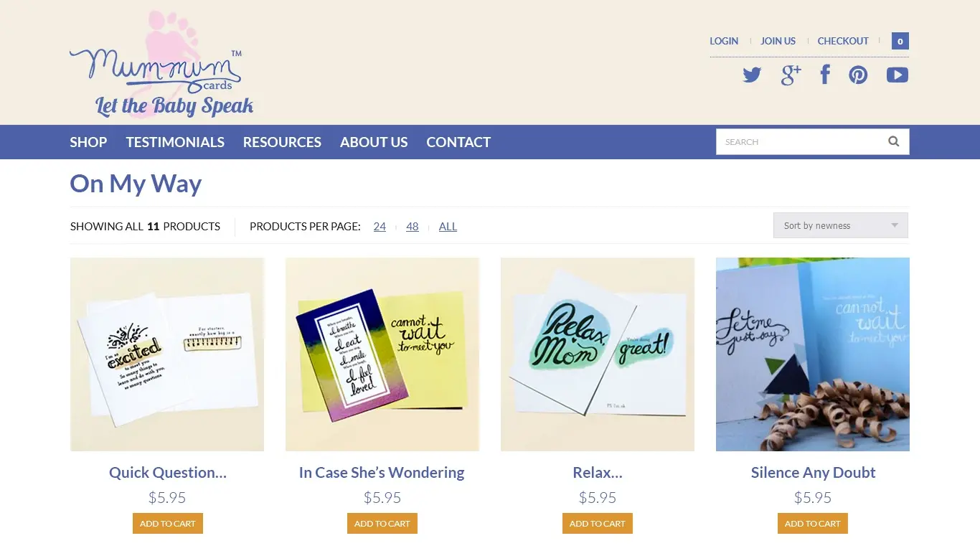Click the LOGIN link
This screenshot has width=980, height=551.
click(x=723, y=41)
